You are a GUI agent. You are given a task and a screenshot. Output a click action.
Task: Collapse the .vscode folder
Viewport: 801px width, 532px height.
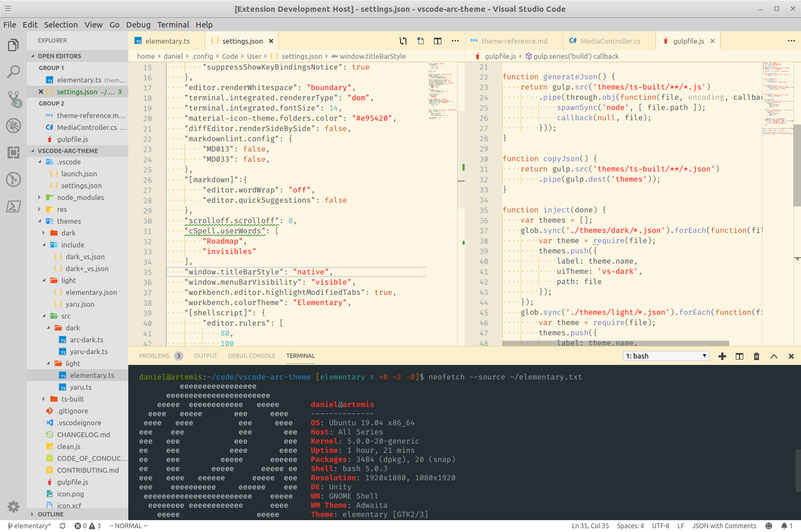click(x=69, y=162)
